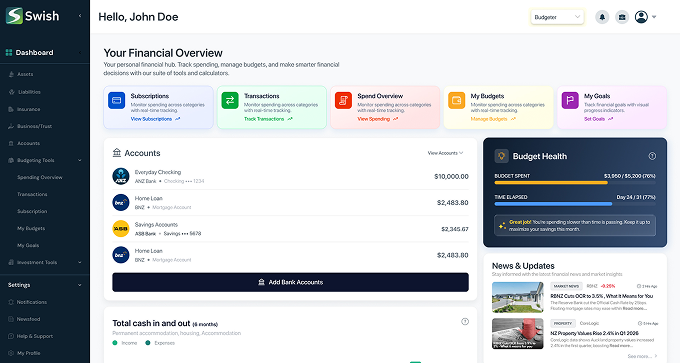680x363 pixels.
Task: Click the Help & Support icon in the sidebar
Action: 11,336
